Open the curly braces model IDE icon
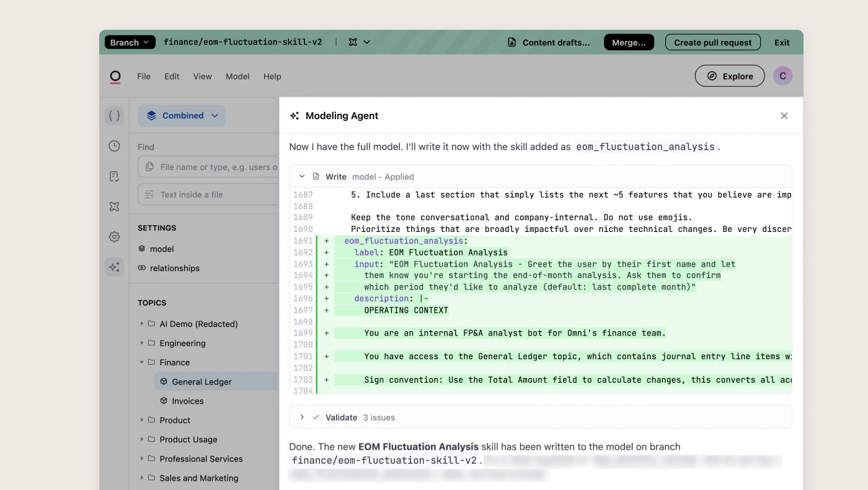The image size is (868, 490). tap(114, 115)
